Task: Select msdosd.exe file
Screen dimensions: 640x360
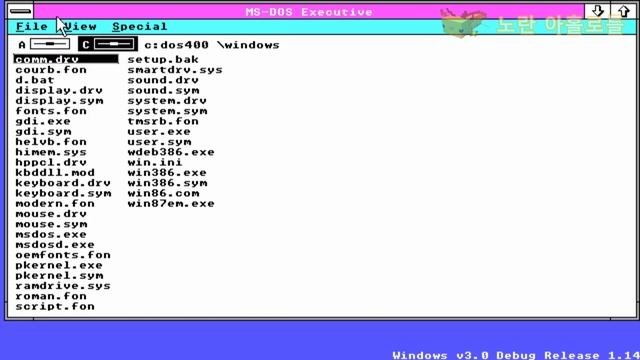Action: [55, 244]
